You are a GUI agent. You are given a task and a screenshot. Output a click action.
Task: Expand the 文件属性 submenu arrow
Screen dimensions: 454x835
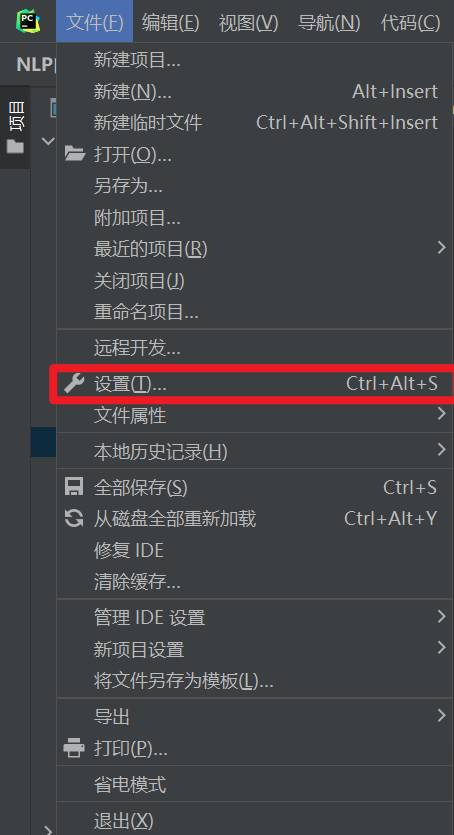(x=441, y=413)
